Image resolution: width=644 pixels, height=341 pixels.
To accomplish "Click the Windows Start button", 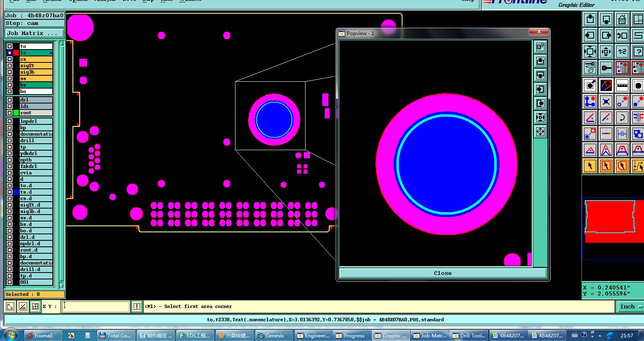I will coord(11,335).
